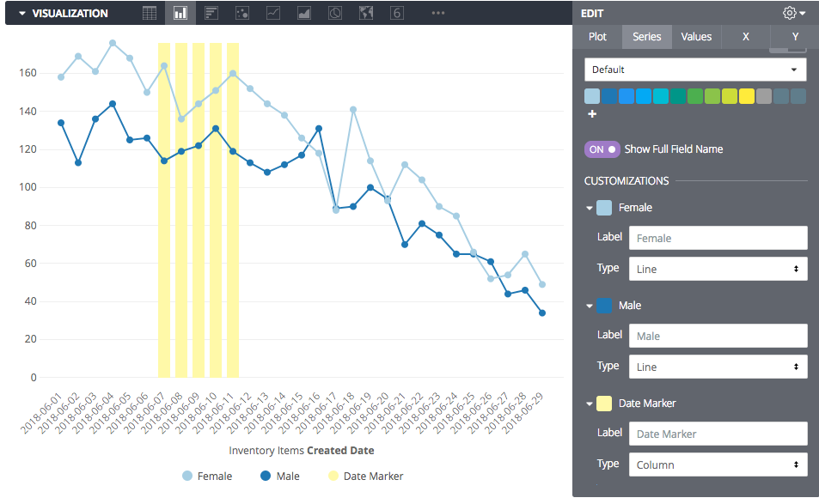Add a color with the plus icon
This screenshot has width=819, height=504.
pyautogui.click(x=592, y=113)
